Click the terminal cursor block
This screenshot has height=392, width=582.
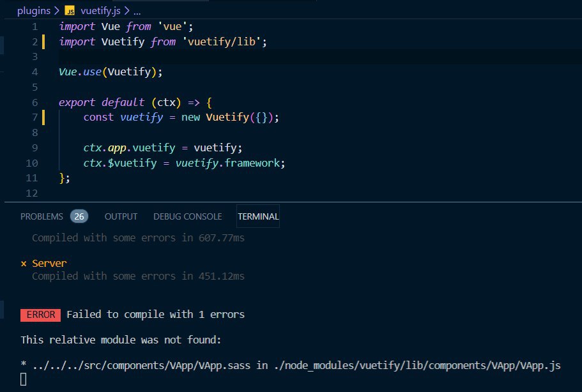[24, 379]
